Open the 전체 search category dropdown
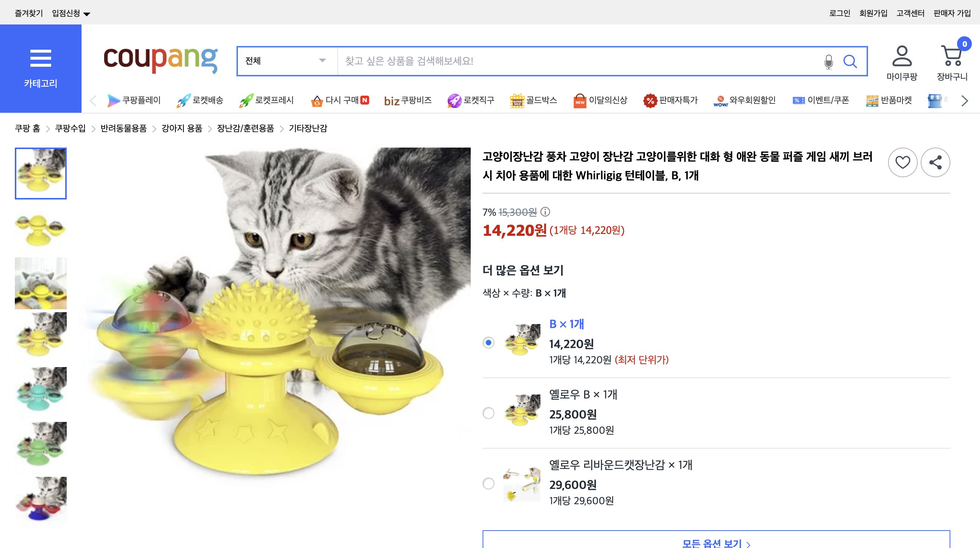This screenshot has width=980, height=548. [285, 61]
